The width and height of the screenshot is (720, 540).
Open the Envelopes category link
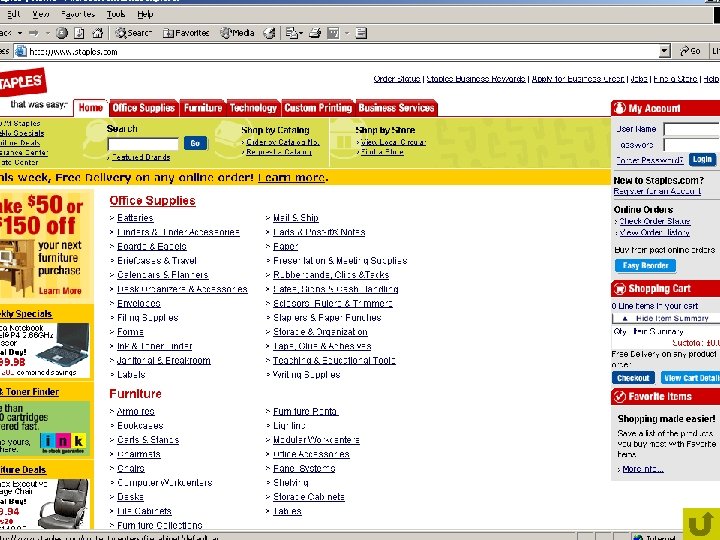pos(139,304)
